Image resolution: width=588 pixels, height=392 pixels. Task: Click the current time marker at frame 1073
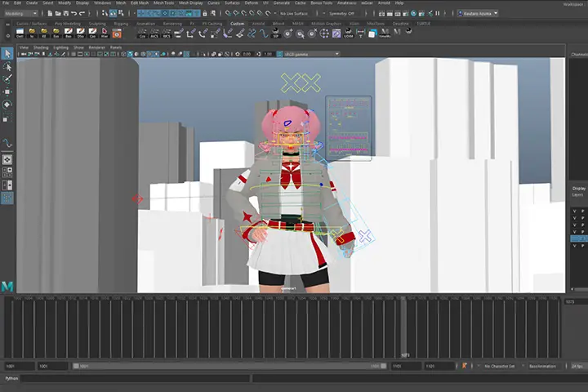point(403,326)
